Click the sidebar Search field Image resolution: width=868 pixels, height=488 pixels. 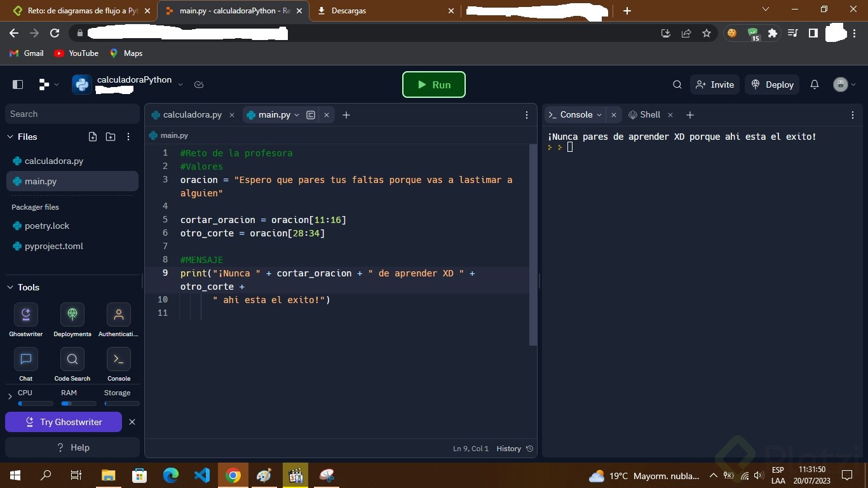click(72, 114)
